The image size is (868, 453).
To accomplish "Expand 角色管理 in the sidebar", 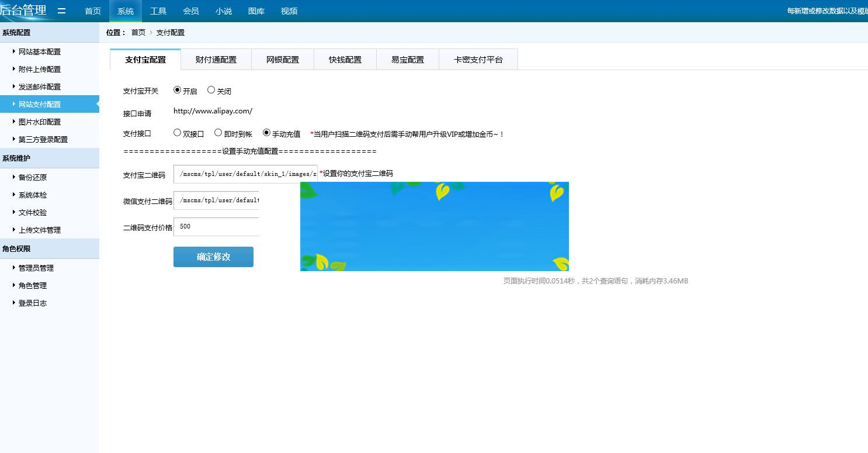I will (32, 285).
